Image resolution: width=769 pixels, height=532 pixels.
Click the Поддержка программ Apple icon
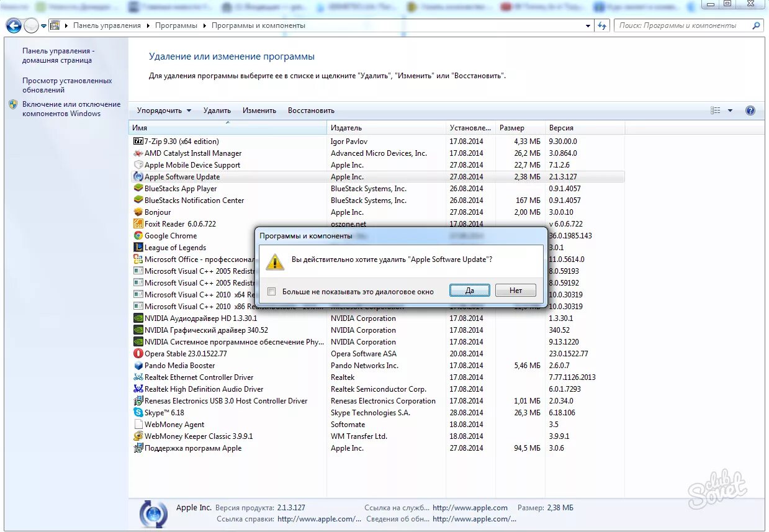(x=138, y=448)
